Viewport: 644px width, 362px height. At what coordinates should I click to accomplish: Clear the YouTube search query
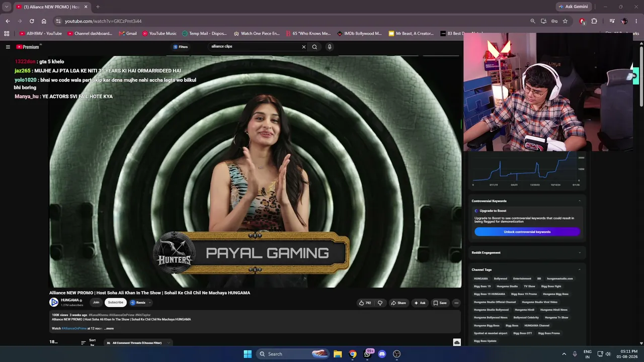pos(303,47)
